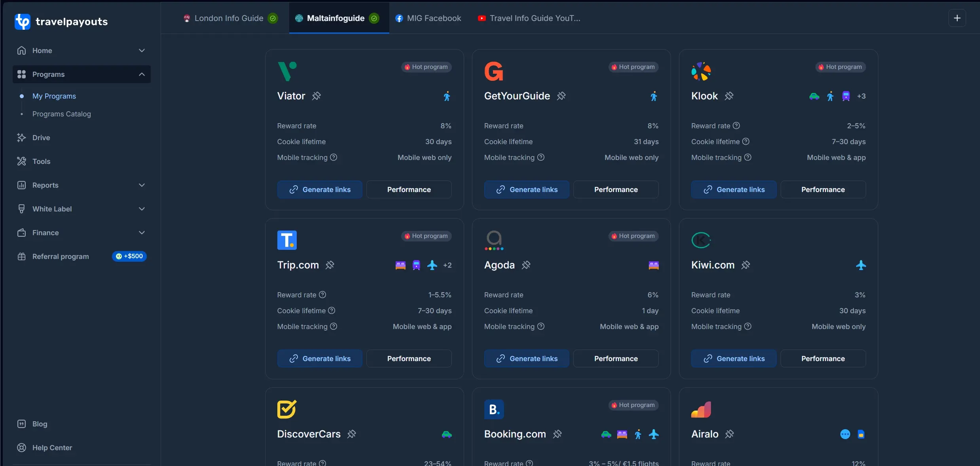Generate links for GetYourGuide
The height and width of the screenshot is (466, 980).
point(527,190)
